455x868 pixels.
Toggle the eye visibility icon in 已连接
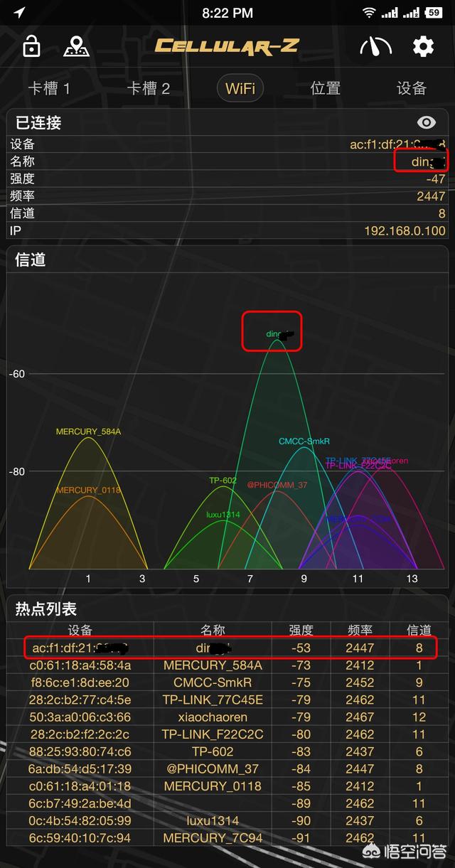tap(427, 122)
